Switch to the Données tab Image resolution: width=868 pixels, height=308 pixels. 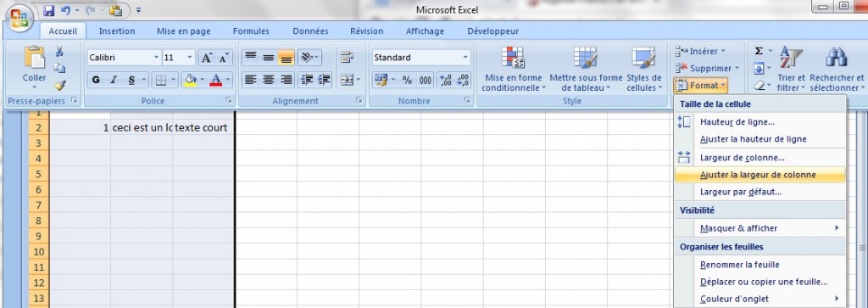click(x=310, y=31)
